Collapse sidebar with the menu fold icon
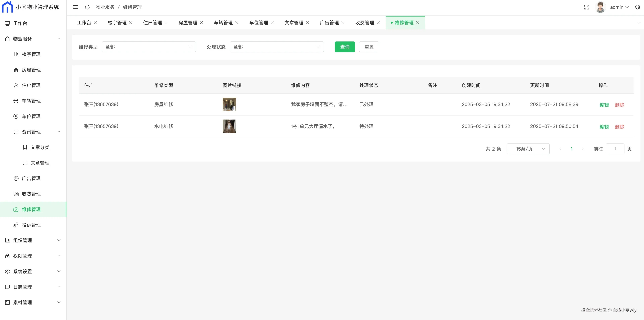This screenshot has width=644, height=320. click(x=75, y=7)
